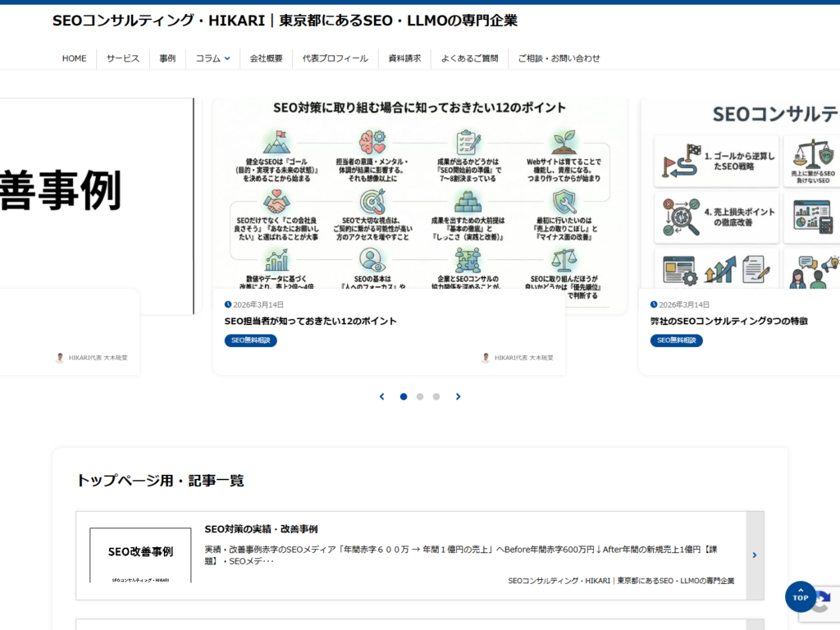Click the site title SEOコンサルティング・HIKARI

point(285,21)
